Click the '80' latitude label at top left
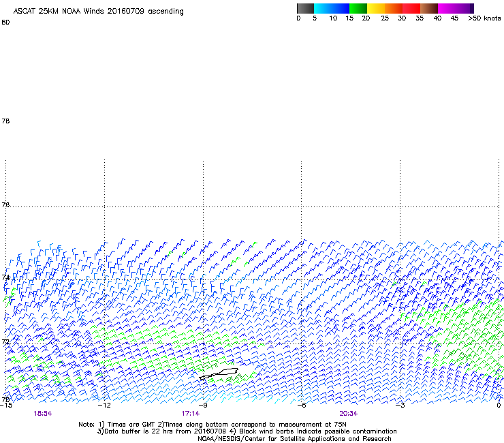Image resolution: width=504 pixels, height=443 pixels. [5, 22]
